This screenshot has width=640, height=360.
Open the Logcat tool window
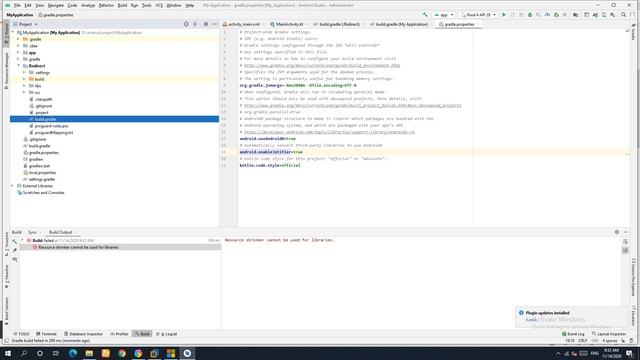coord(167,334)
